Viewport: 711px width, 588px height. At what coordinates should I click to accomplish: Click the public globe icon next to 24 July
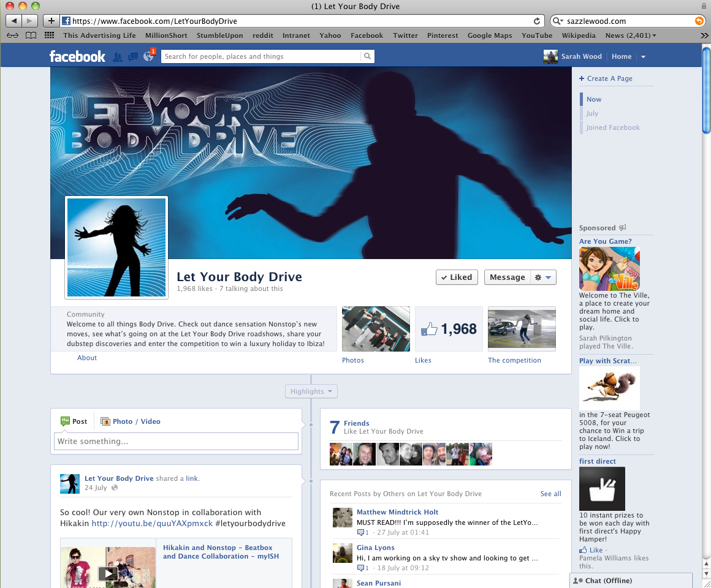click(x=115, y=488)
